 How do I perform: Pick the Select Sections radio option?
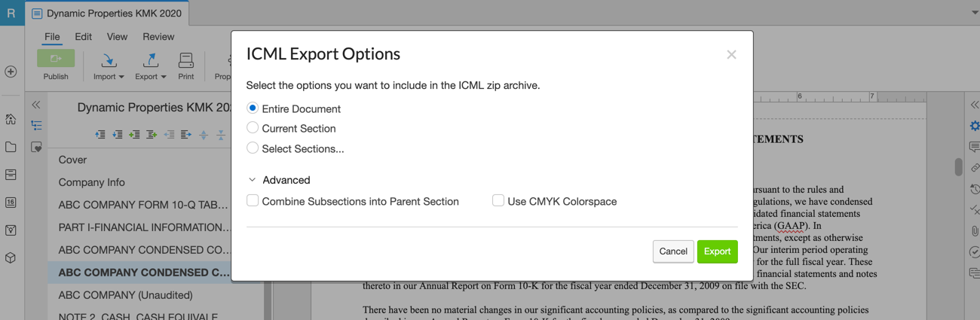coord(253,148)
